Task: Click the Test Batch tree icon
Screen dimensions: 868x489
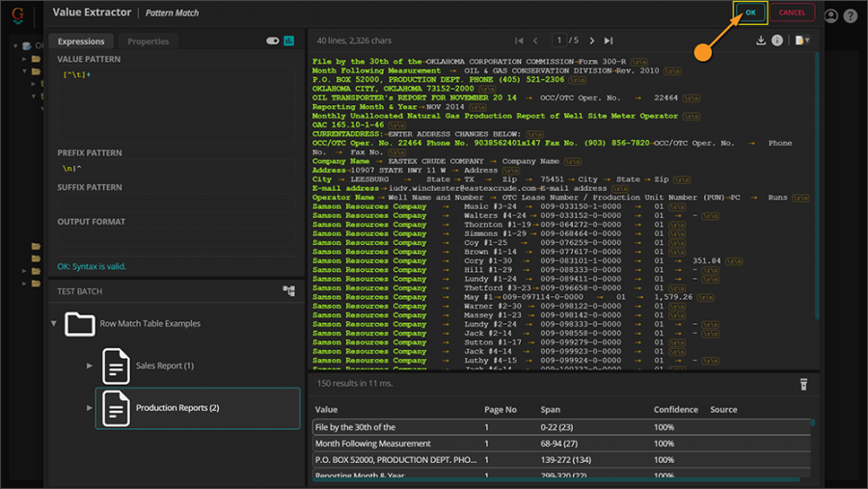Action: coord(288,290)
